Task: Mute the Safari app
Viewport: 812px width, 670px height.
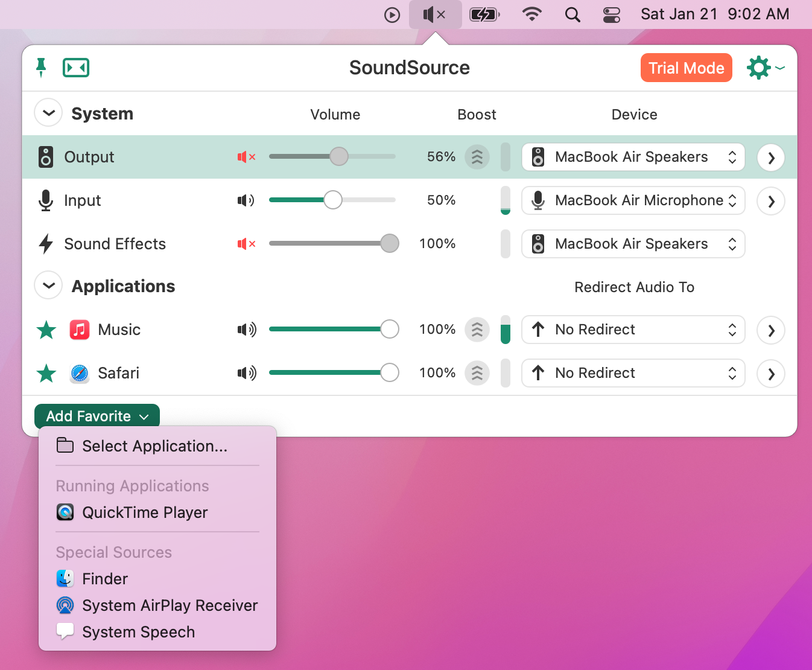Action: pos(247,373)
